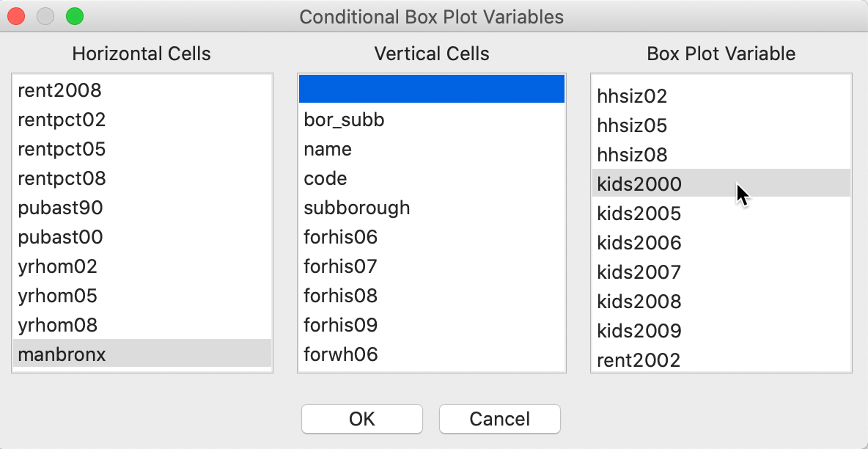Select name in Vertical Cells list
This screenshot has width=868, height=449.
click(328, 149)
